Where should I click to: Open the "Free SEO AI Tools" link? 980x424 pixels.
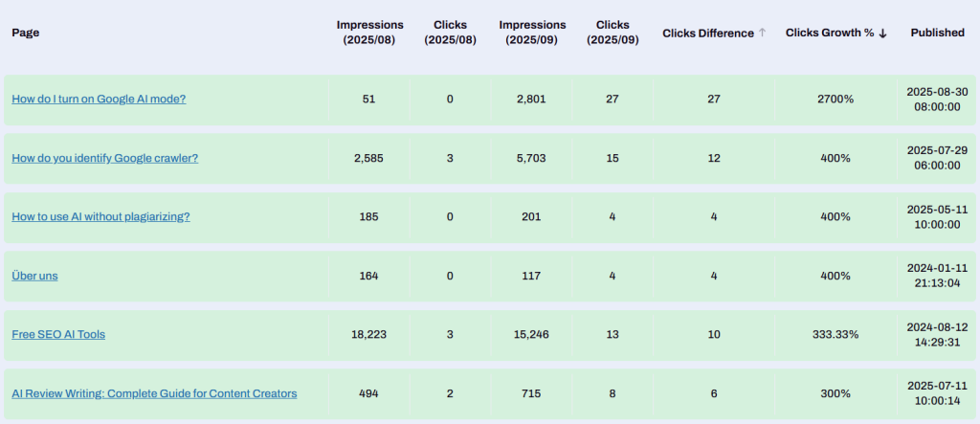(x=58, y=335)
